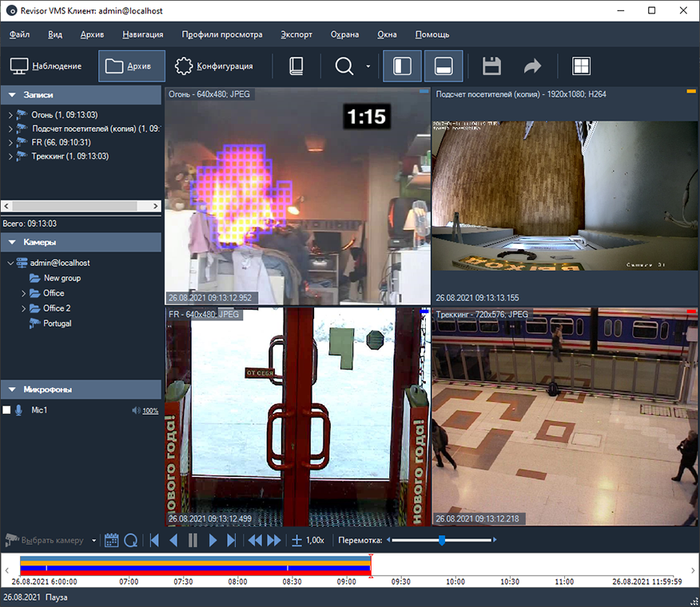Image resolution: width=700 pixels, height=607 pixels.
Task: Open the dropdown arrow next to search
Action: pyautogui.click(x=368, y=66)
